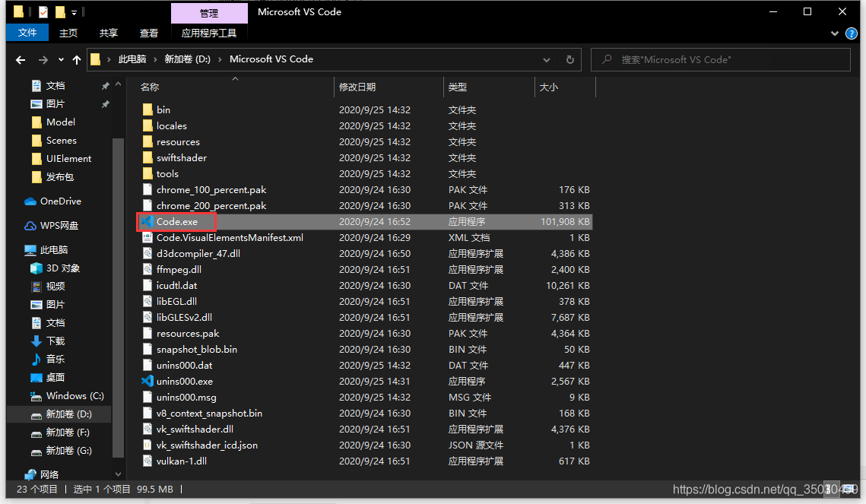Image resolution: width=866 pixels, height=504 pixels.
Task: Open the 文件 ribbon tab
Action: click(x=27, y=33)
